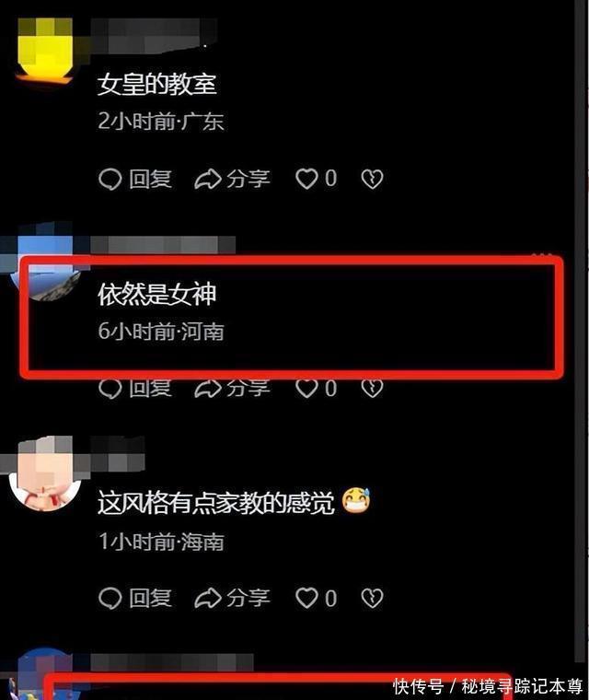Click share arrow icon under 女皇的教室 comment

pyautogui.click(x=208, y=180)
